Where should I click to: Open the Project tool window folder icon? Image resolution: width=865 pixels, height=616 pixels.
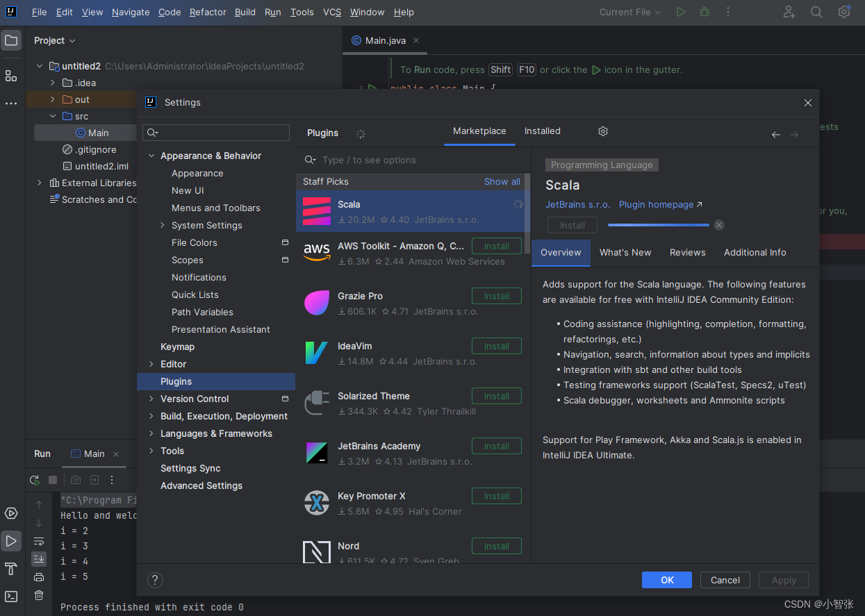click(11, 40)
